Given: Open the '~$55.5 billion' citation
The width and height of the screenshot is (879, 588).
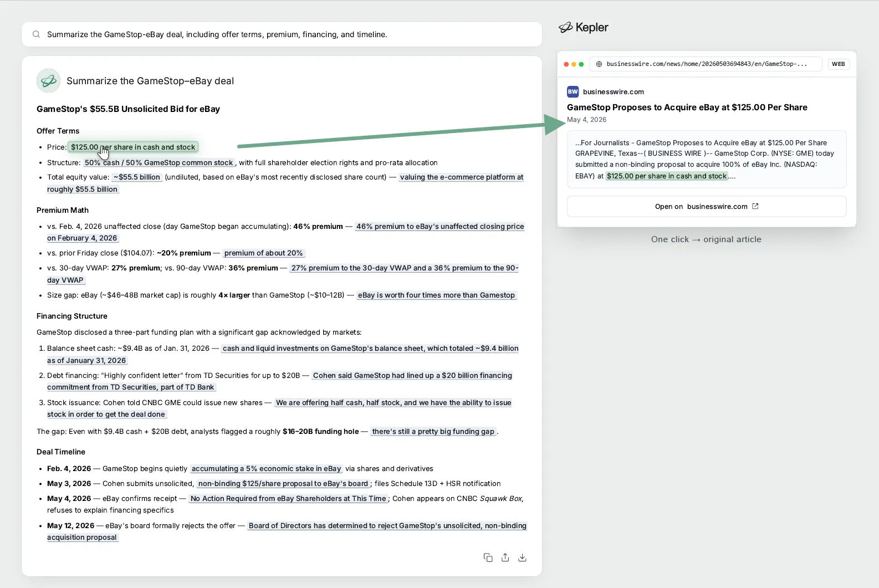Looking at the screenshot, I should point(137,177).
